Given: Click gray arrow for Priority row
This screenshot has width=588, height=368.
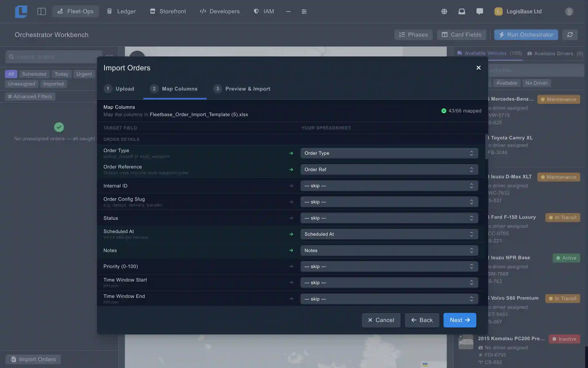Looking at the screenshot, I should (x=291, y=267).
